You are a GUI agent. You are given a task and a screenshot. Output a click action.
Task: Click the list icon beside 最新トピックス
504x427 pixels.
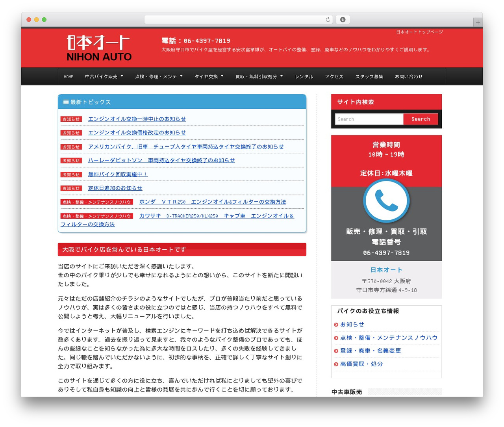[x=65, y=102]
